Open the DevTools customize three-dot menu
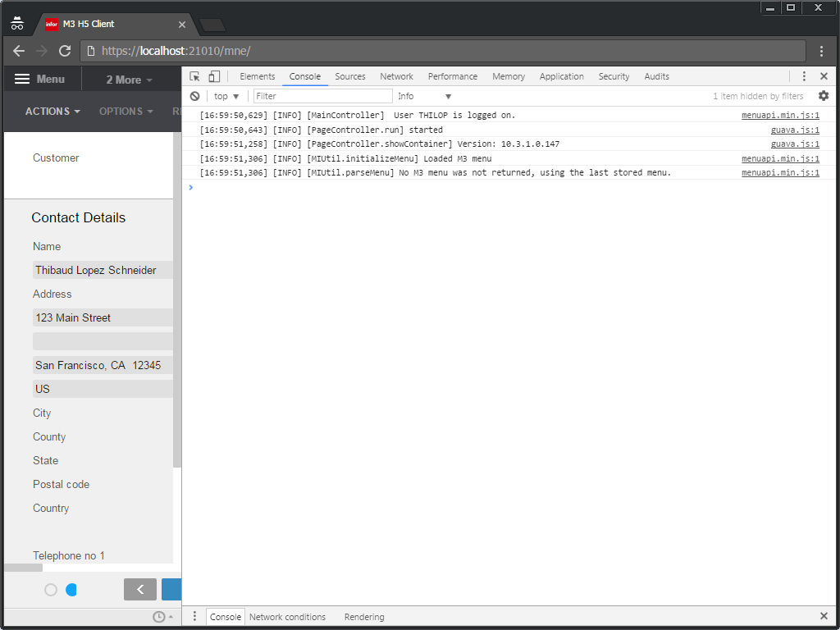This screenshot has height=630, width=840. [804, 76]
